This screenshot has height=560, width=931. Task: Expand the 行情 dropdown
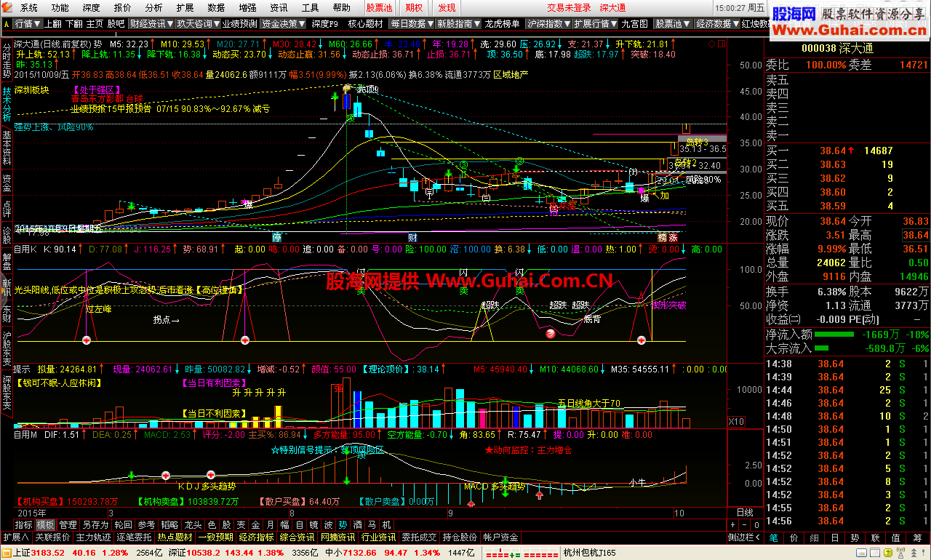click(x=28, y=23)
